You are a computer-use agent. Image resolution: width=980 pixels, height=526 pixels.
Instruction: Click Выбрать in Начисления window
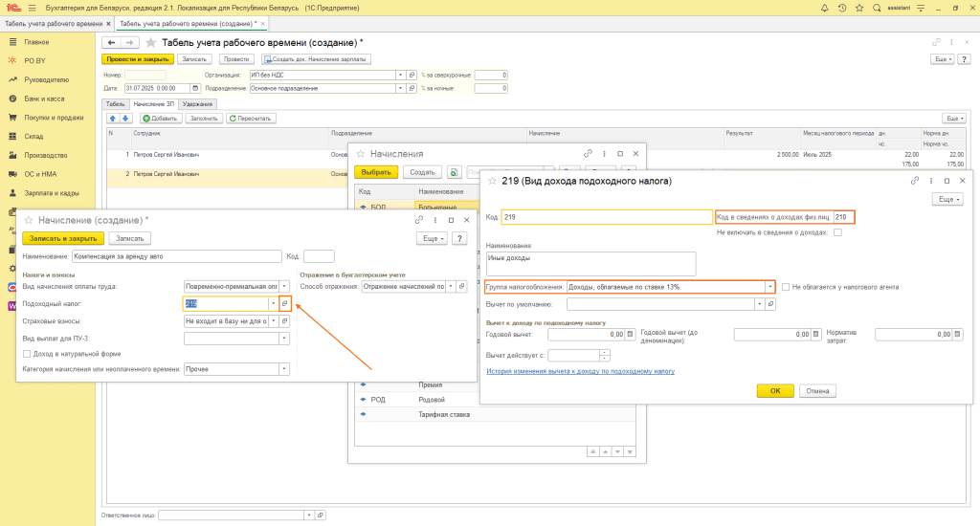376,172
